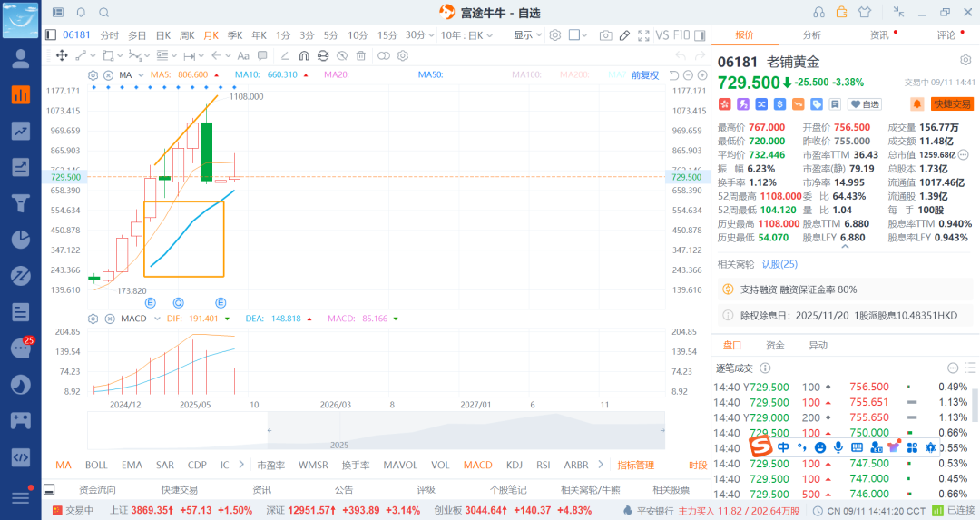Open messages sidebar icon with 25 badge

coord(21,348)
